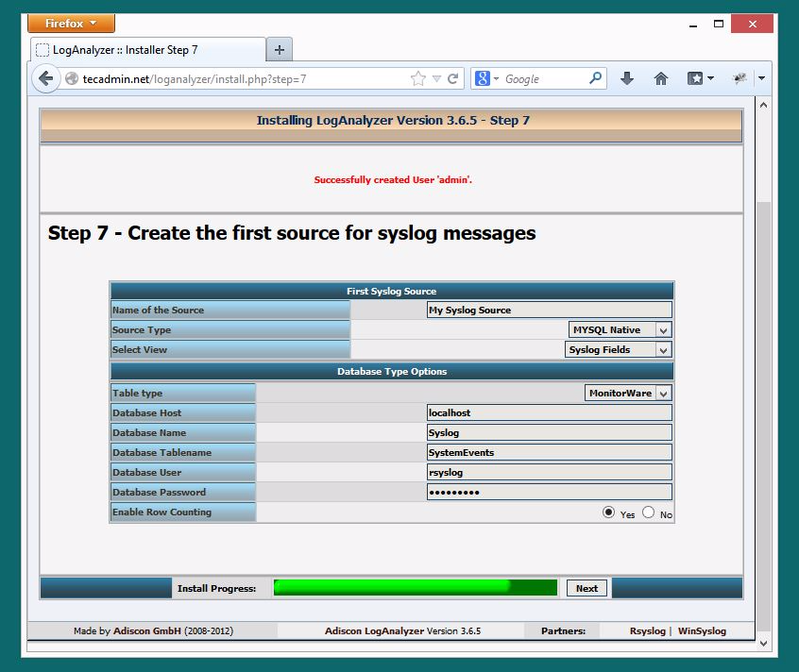This screenshot has width=799, height=672.
Task: Click the Next button
Action: (586, 589)
